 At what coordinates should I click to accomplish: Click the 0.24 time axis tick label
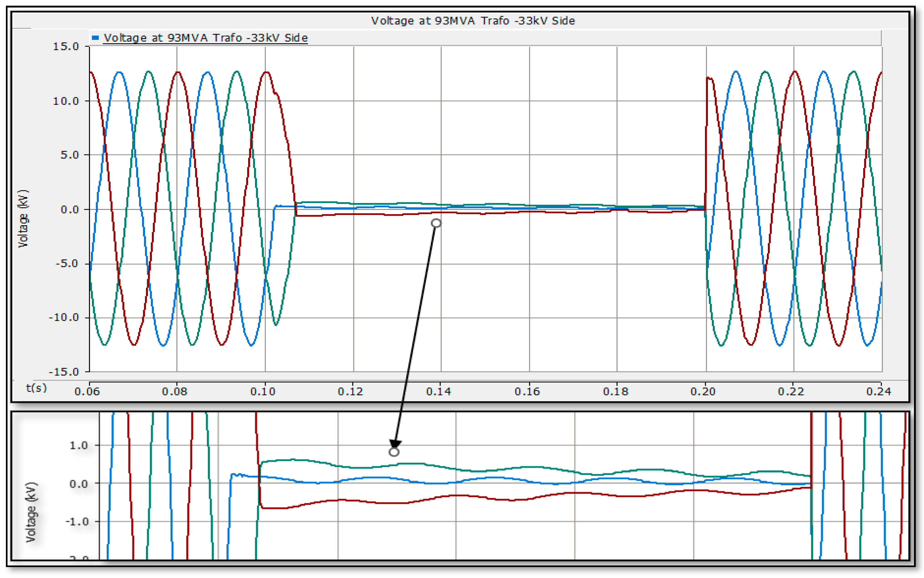[878, 391]
